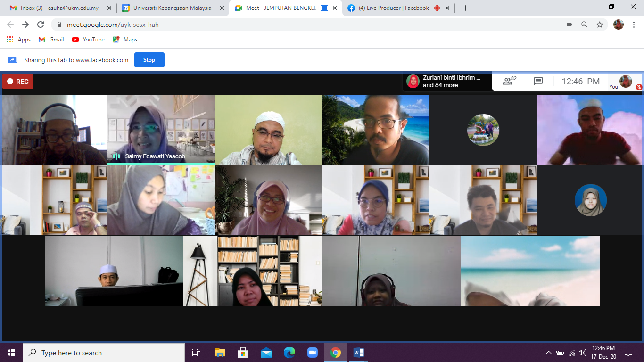Open the meeting chat panel icon
This screenshot has width=644, height=362.
(538, 81)
